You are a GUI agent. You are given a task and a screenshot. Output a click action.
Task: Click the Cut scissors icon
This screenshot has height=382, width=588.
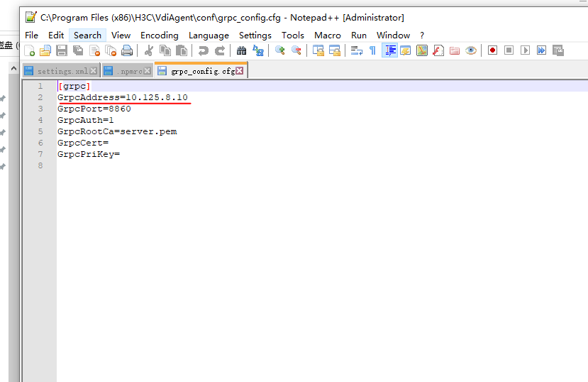148,50
